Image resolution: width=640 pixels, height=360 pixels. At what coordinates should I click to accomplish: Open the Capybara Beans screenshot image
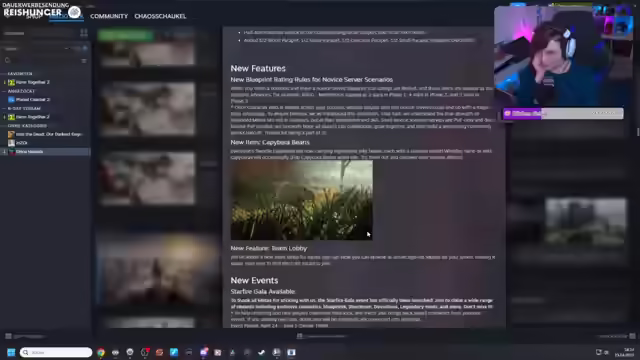(302, 200)
